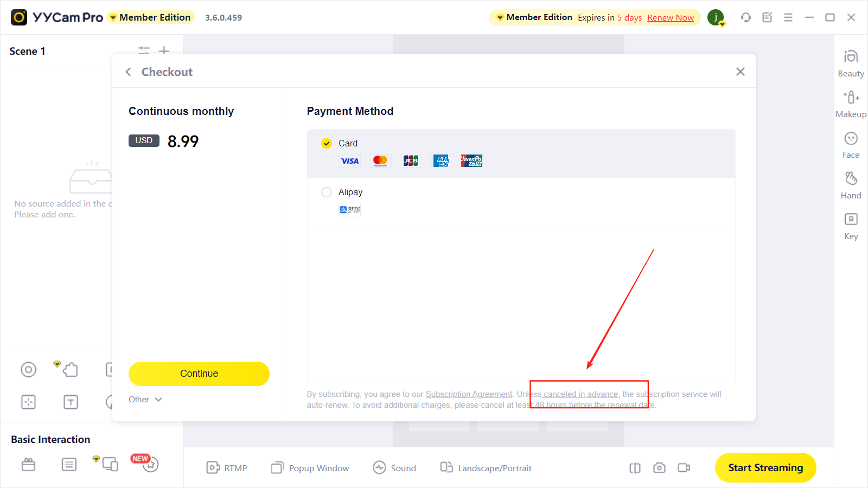
Task: Open Face effects panel
Action: click(x=851, y=145)
